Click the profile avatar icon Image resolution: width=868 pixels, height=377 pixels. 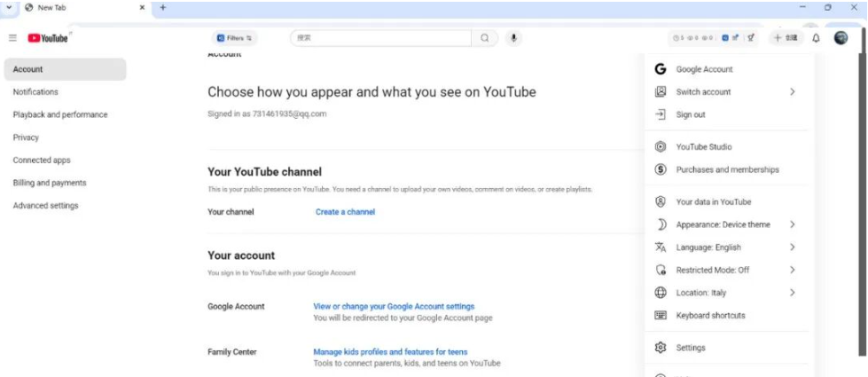click(841, 38)
